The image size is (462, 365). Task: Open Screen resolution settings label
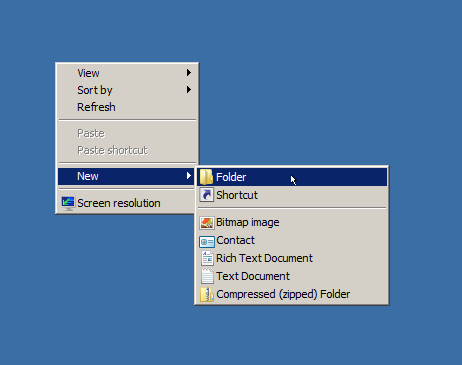(119, 203)
